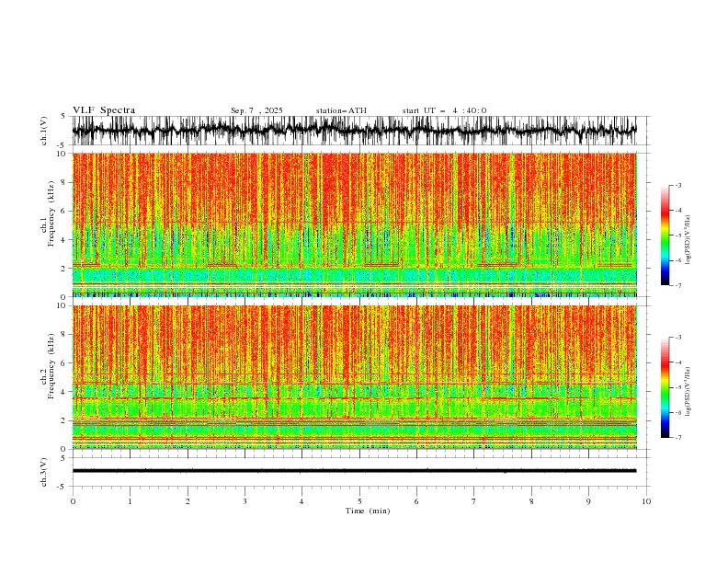
Task: Click the ch.3 flat waveform trace
Action: [x=355, y=471]
